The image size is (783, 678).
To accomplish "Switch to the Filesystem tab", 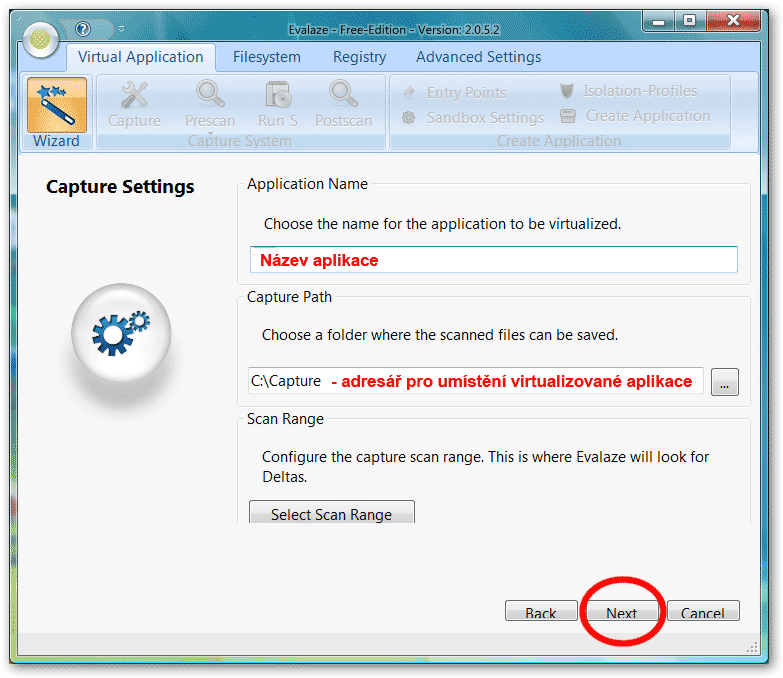I will [x=267, y=57].
